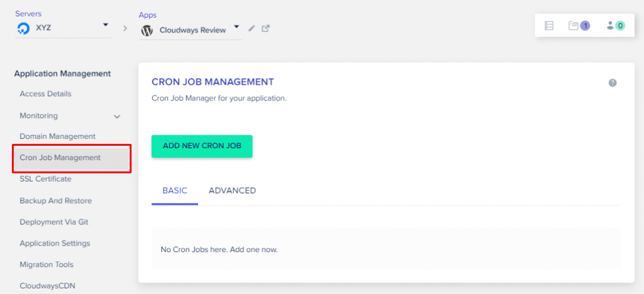Navigate to Backup And Restore
The height and width of the screenshot is (294, 644).
coord(55,201)
